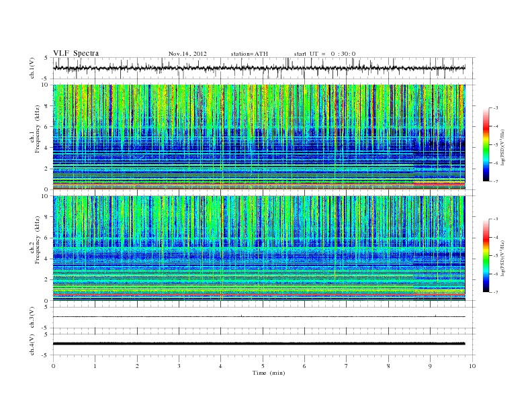Click the "-5" label on ch.1 colorbar
The image size is (532, 411).
point(496,145)
